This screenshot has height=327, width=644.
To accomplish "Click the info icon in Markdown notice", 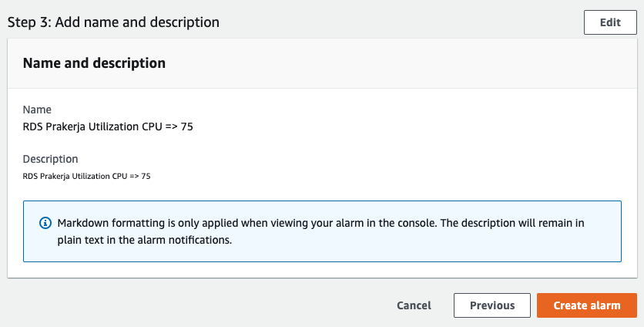I will coord(45,223).
